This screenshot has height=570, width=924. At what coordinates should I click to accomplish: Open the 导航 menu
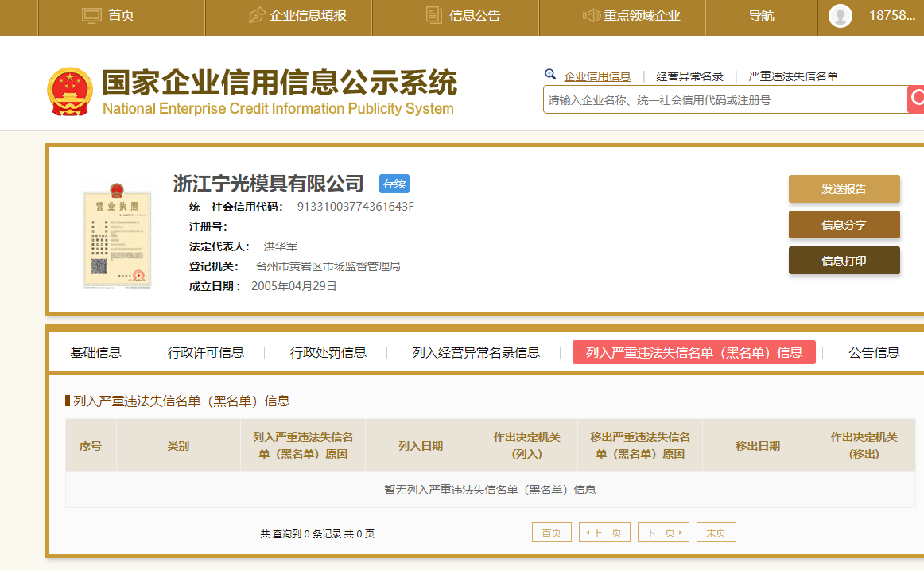tap(761, 16)
